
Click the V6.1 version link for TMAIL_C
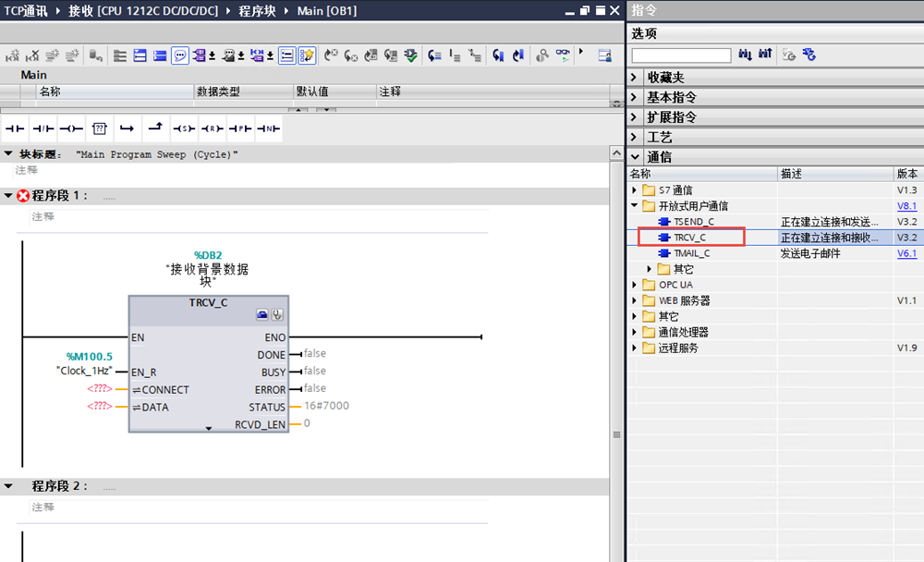(906, 253)
